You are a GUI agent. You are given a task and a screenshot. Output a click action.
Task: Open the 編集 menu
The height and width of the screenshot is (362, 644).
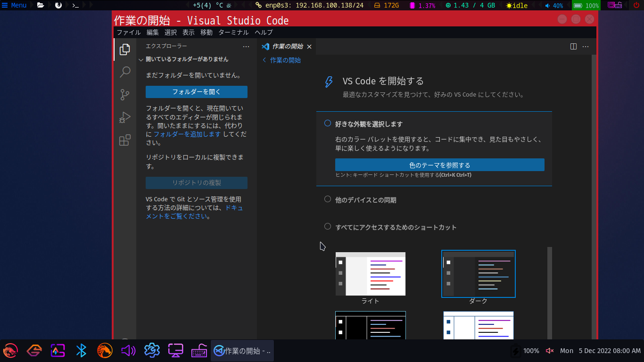tap(153, 33)
